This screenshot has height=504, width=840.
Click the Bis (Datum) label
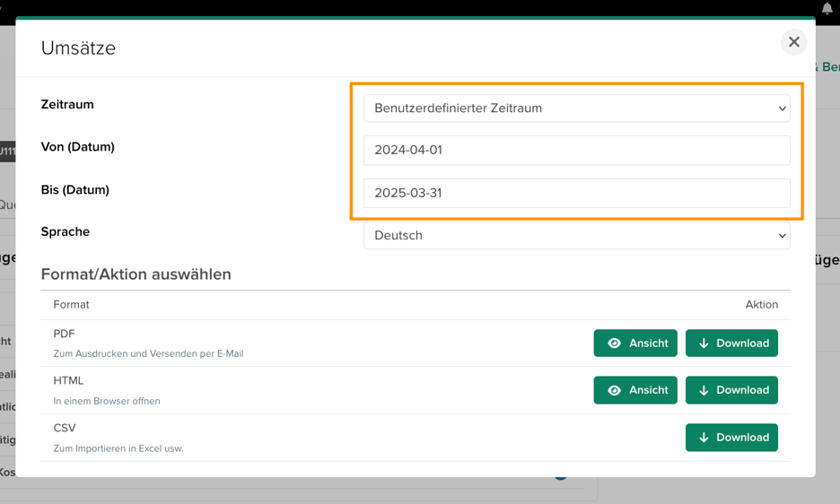[x=75, y=189]
